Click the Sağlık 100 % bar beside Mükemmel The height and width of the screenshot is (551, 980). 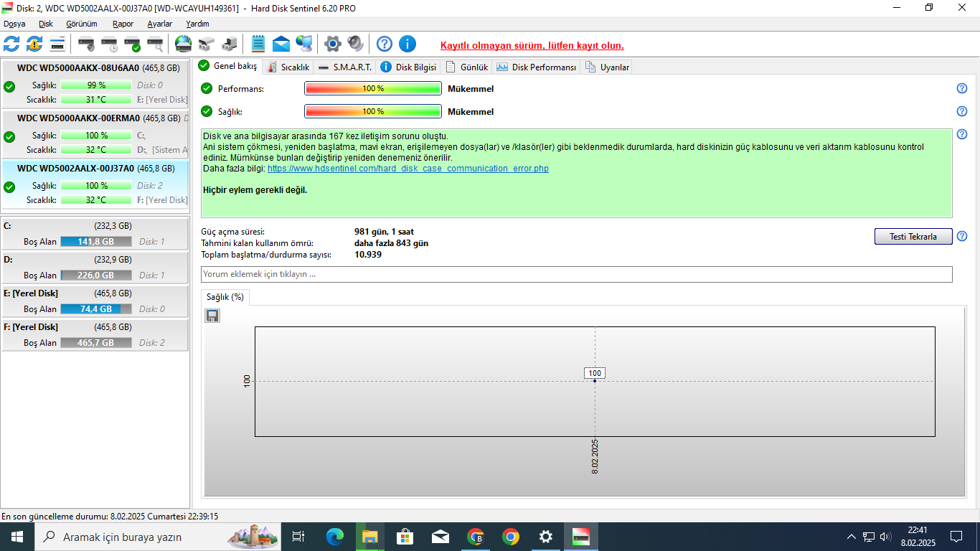[373, 111]
